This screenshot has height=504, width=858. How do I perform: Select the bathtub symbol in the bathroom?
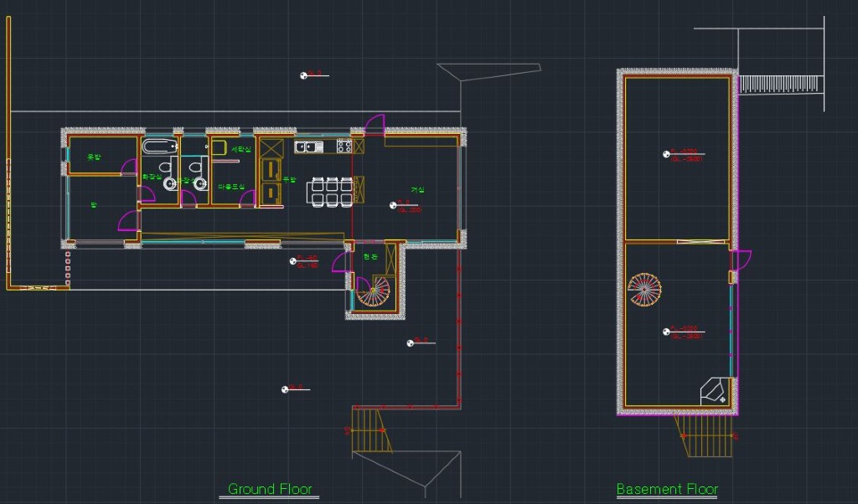click(x=157, y=147)
